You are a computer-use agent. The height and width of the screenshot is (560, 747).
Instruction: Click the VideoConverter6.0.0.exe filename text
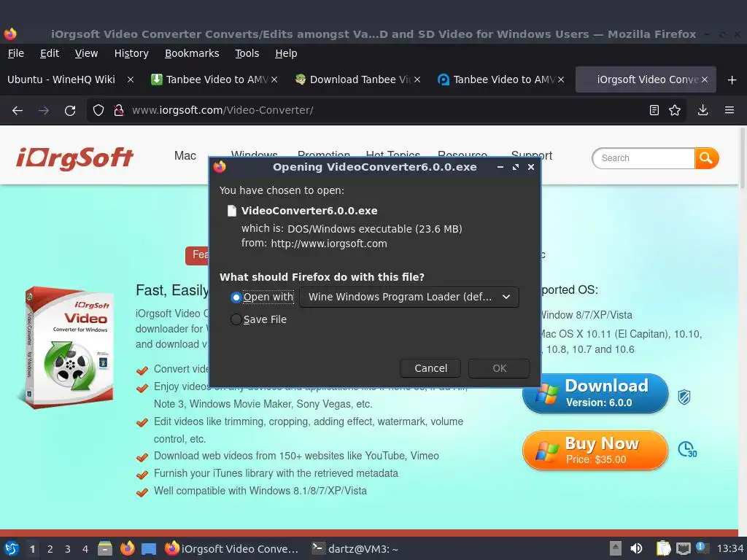[309, 211]
